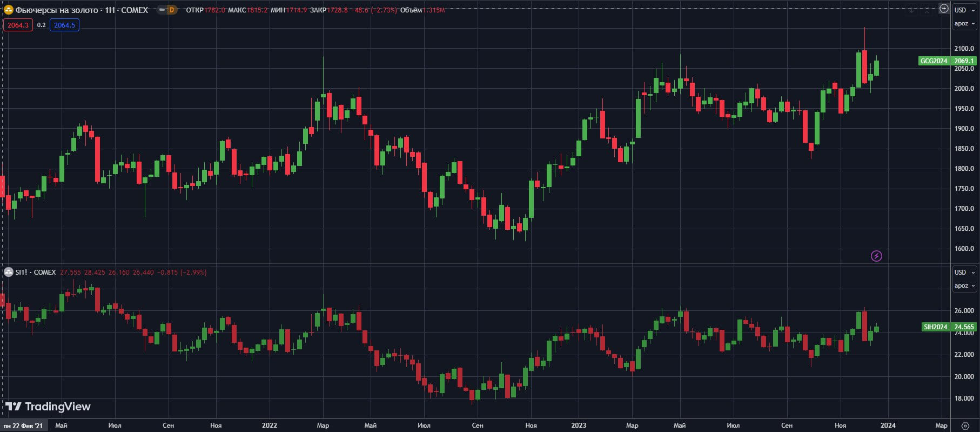
Task: Open the 'apoz' unit dropdown in the silver pane
Action: tap(965, 285)
